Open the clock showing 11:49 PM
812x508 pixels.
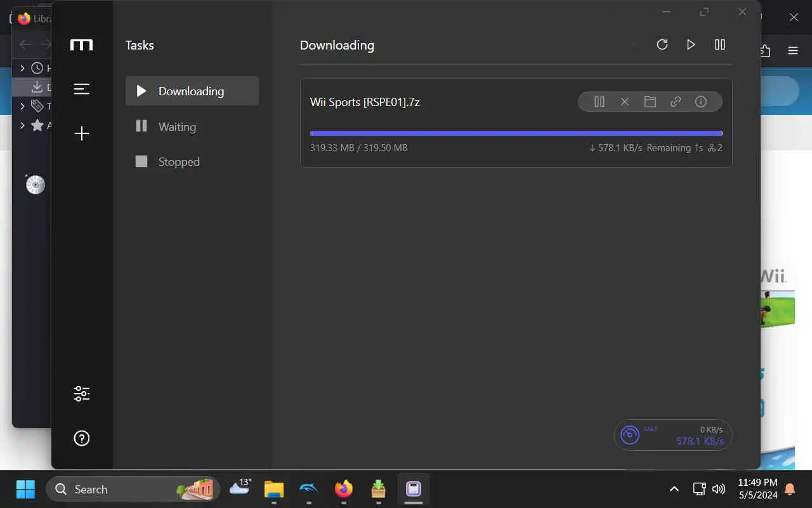click(758, 489)
